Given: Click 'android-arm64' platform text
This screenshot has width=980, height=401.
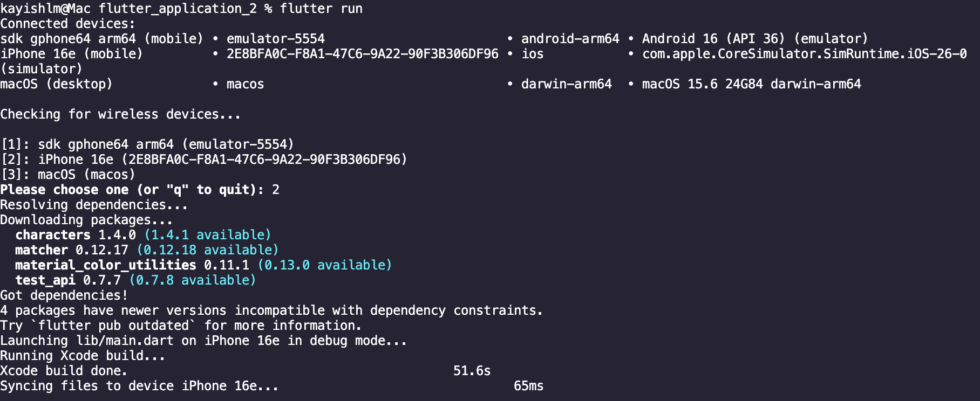Looking at the screenshot, I should point(570,39).
